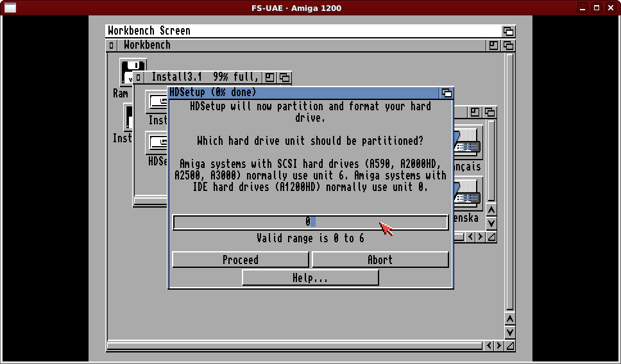The image size is (621, 364).
Task: Click language window scroll left arrow
Action: 470,237
